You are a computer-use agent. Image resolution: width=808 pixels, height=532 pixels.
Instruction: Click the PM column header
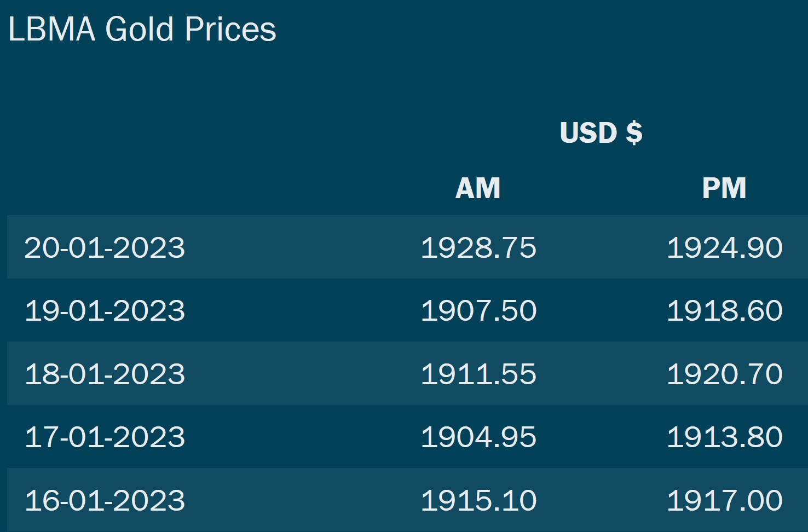click(724, 188)
